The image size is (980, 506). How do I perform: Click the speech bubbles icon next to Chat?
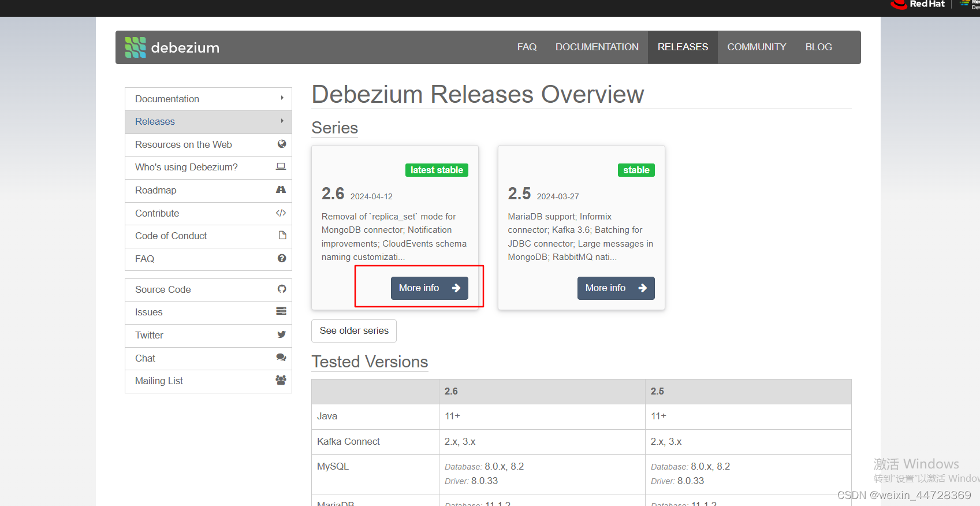click(x=281, y=358)
